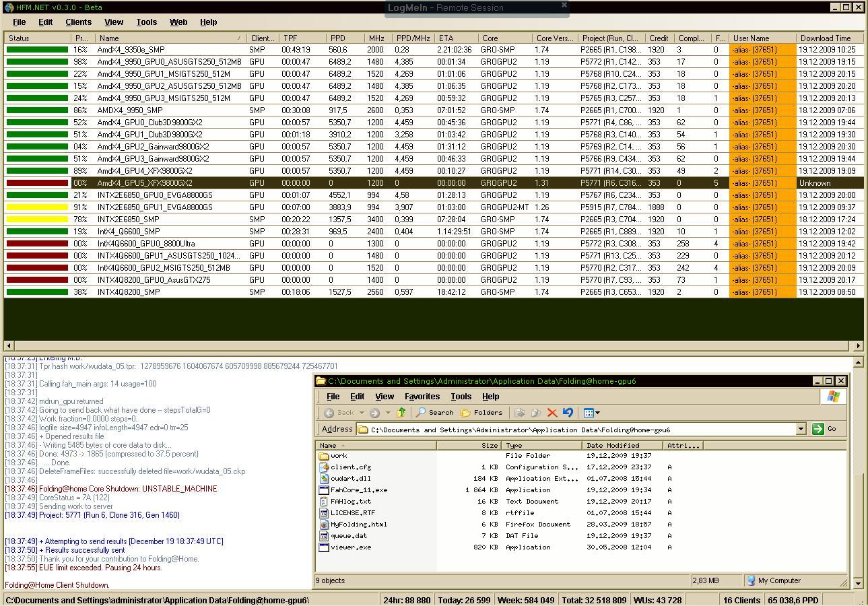Open the HFM.NET View menu
Image resolution: width=868 pixels, height=606 pixels.
[x=114, y=22]
